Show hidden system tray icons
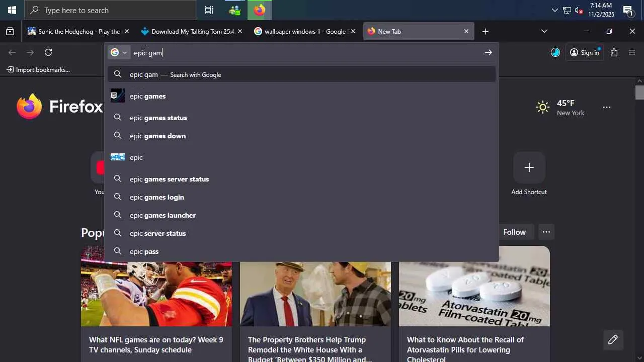The width and height of the screenshot is (644, 362). click(555, 10)
